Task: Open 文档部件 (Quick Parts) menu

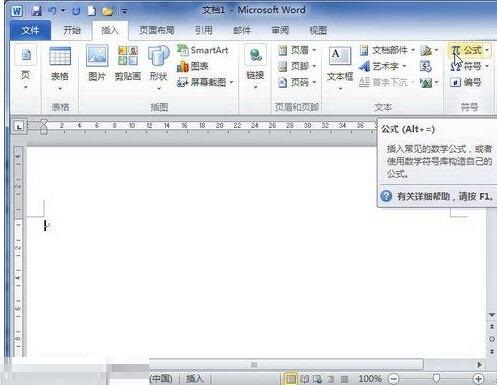Action: [x=387, y=50]
